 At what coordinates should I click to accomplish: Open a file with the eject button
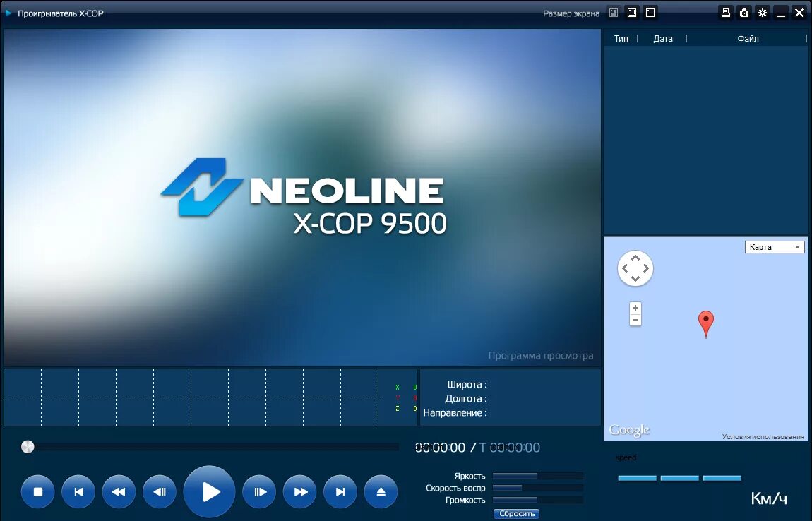[381, 492]
